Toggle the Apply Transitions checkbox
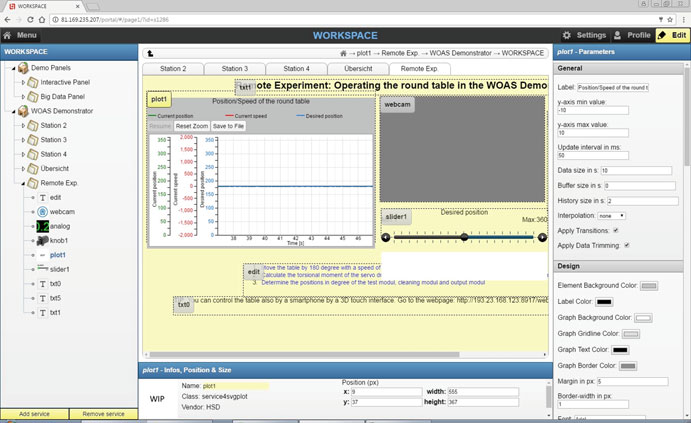The width and height of the screenshot is (691, 423). tap(615, 231)
